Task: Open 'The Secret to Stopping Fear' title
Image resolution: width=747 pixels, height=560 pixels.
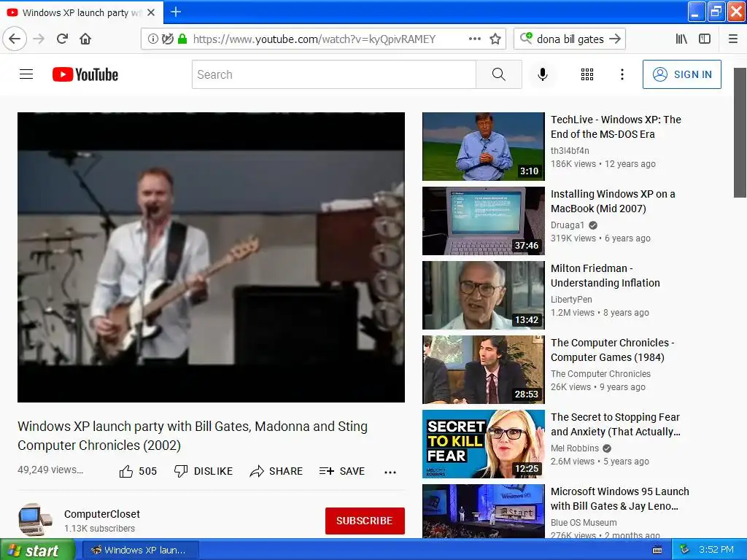Action: 616,424
